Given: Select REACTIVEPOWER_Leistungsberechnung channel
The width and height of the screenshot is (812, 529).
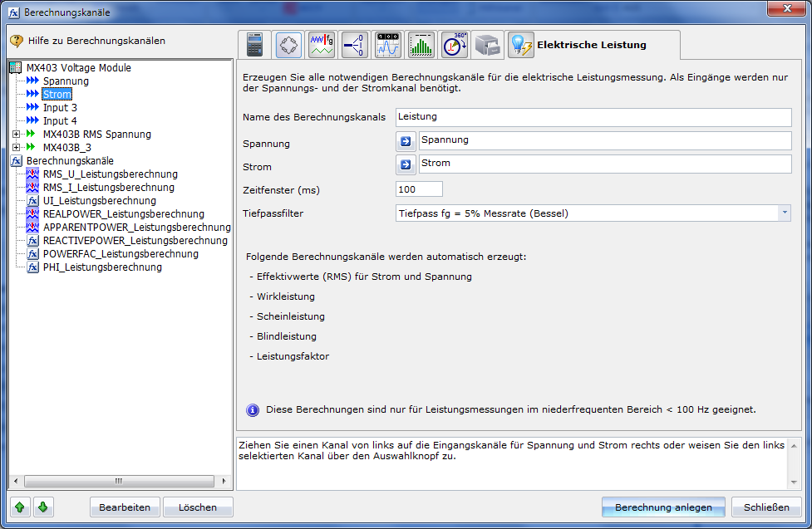Looking at the screenshot, I should point(135,241).
